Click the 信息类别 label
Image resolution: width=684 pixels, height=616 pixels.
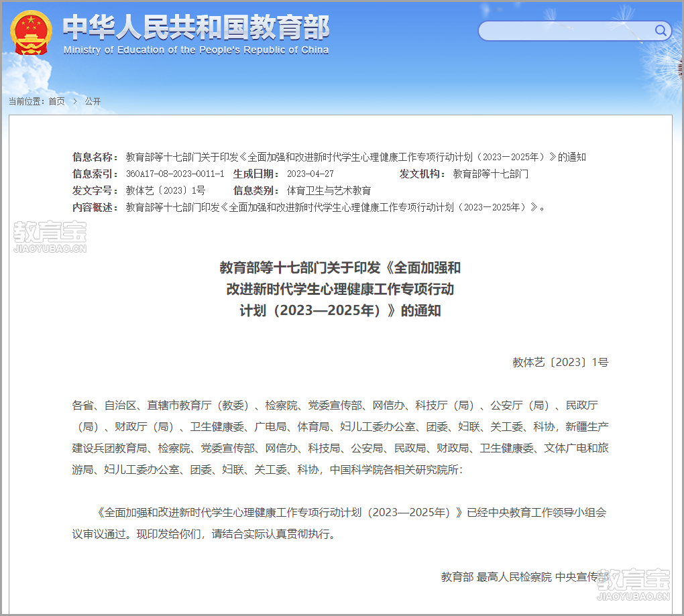256,190
